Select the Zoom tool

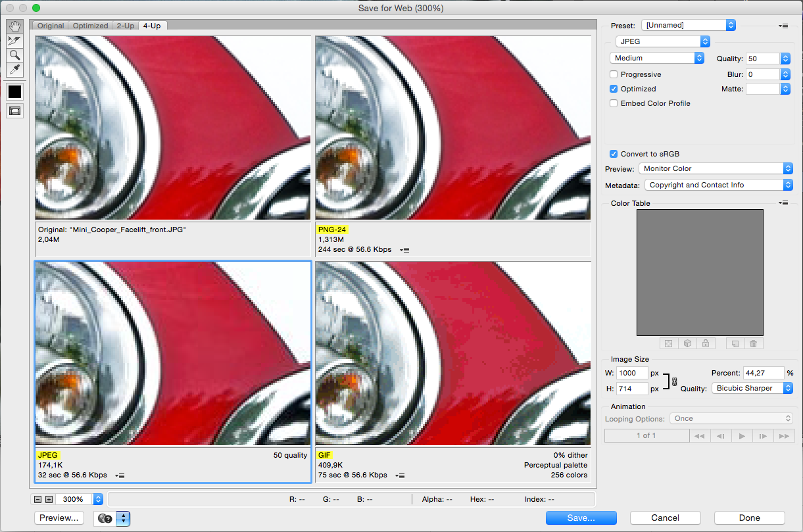tap(14, 55)
